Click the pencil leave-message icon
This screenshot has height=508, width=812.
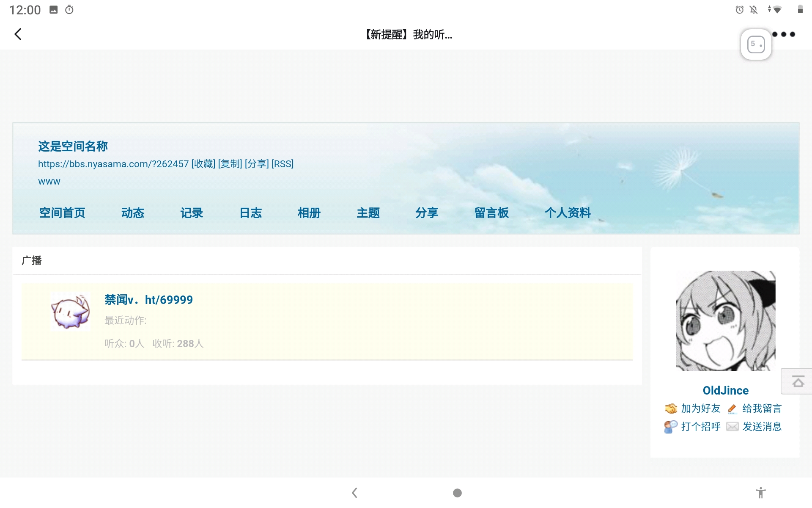pos(732,409)
